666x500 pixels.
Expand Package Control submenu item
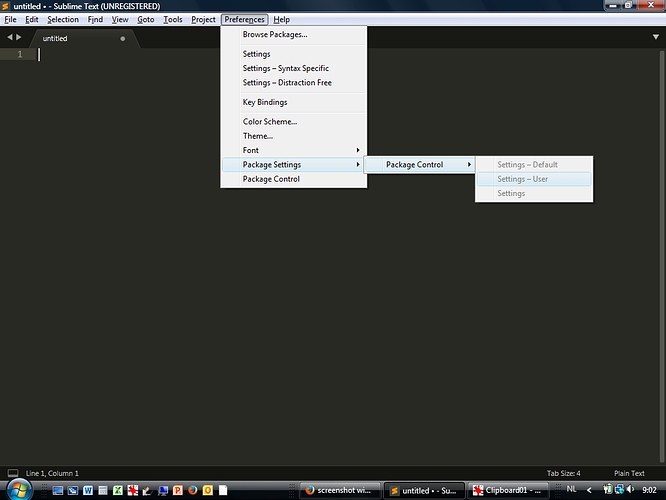tap(419, 165)
